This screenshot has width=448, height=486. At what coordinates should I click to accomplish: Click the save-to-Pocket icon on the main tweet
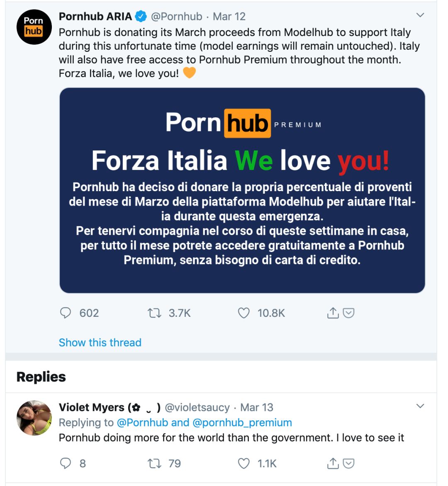coord(349,313)
